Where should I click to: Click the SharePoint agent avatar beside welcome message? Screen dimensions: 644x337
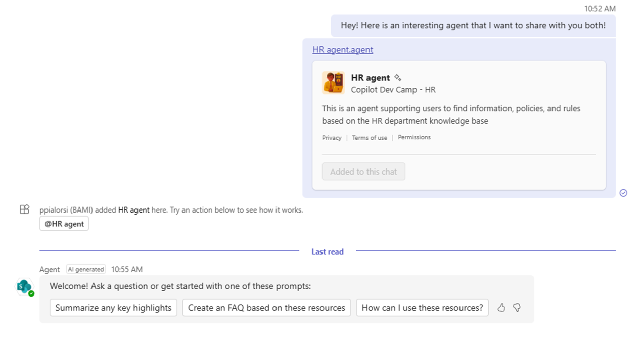tap(25, 287)
